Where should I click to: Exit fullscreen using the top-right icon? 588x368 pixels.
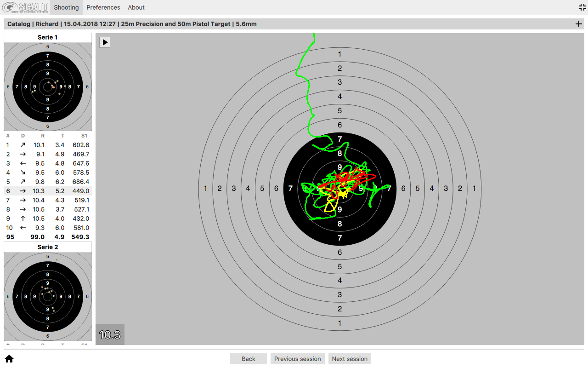(582, 7)
